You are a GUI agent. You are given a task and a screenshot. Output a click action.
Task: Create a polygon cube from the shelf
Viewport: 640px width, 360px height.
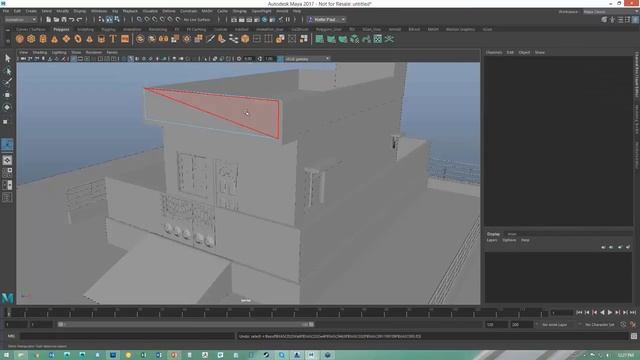pyautogui.click(x=31, y=39)
